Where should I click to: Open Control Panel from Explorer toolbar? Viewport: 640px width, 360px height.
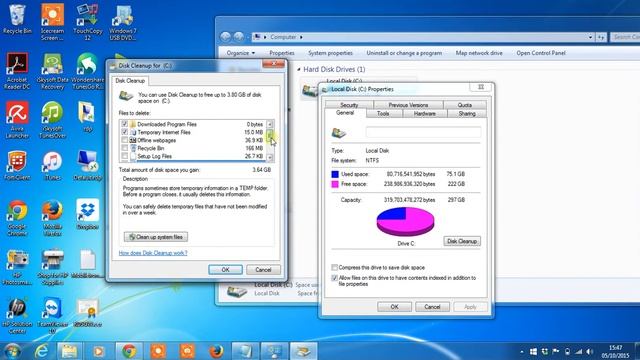[541, 53]
